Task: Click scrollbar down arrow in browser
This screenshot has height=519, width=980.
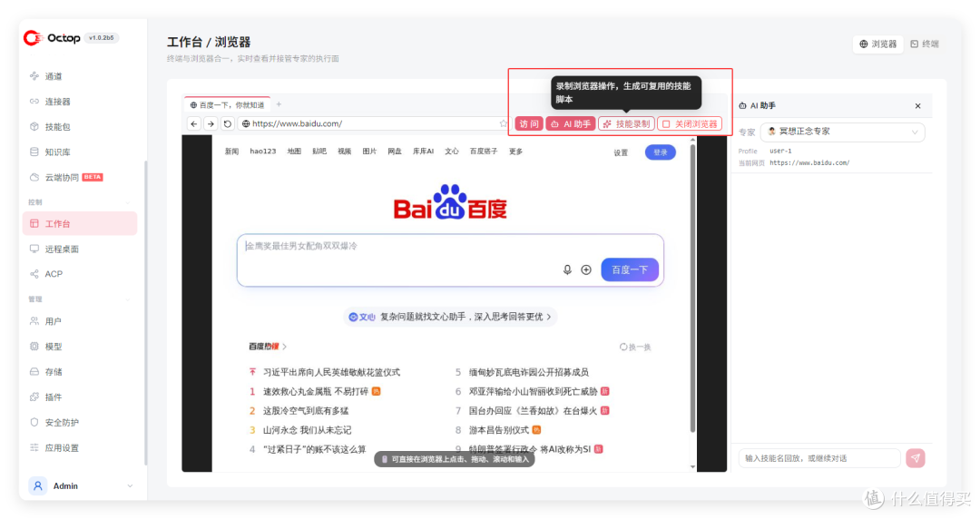Action: pos(692,467)
